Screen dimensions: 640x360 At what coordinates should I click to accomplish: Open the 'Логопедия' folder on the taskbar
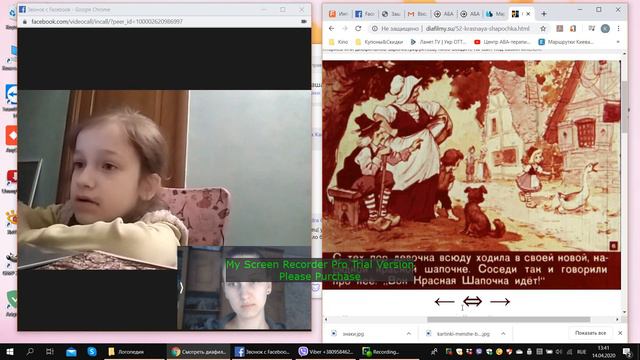click(134, 351)
